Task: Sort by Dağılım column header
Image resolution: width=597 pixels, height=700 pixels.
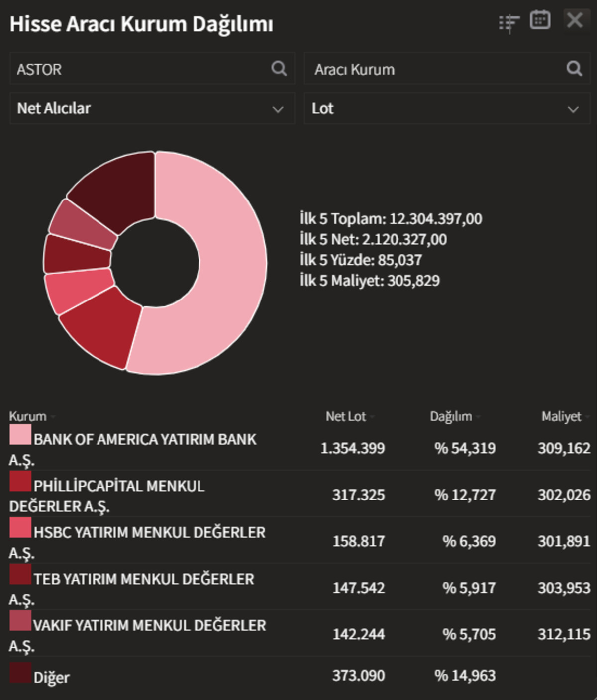Action: (x=451, y=416)
